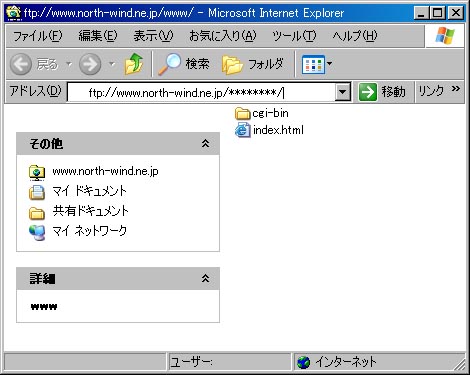Open the Forward history dropdown arrow

(112, 63)
